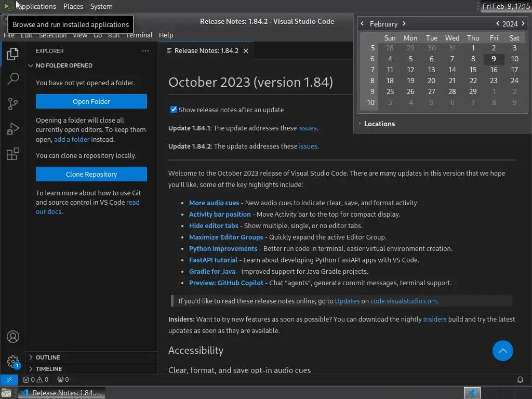The width and height of the screenshot is (532, 399).
Task: Open the Preview: GitHub Copilot link
Action: [226, 283]
